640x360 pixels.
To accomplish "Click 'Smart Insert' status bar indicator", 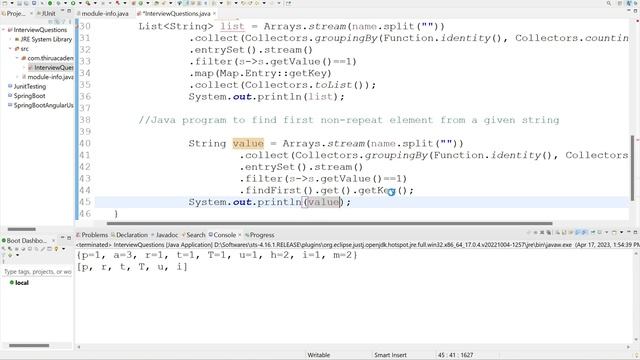I will [390, 355].
